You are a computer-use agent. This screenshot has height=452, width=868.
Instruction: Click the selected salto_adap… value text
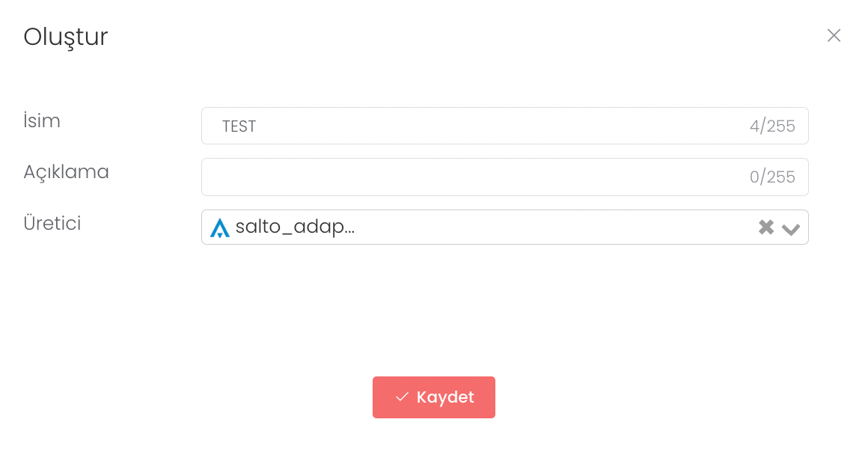(x=295, y=227)
